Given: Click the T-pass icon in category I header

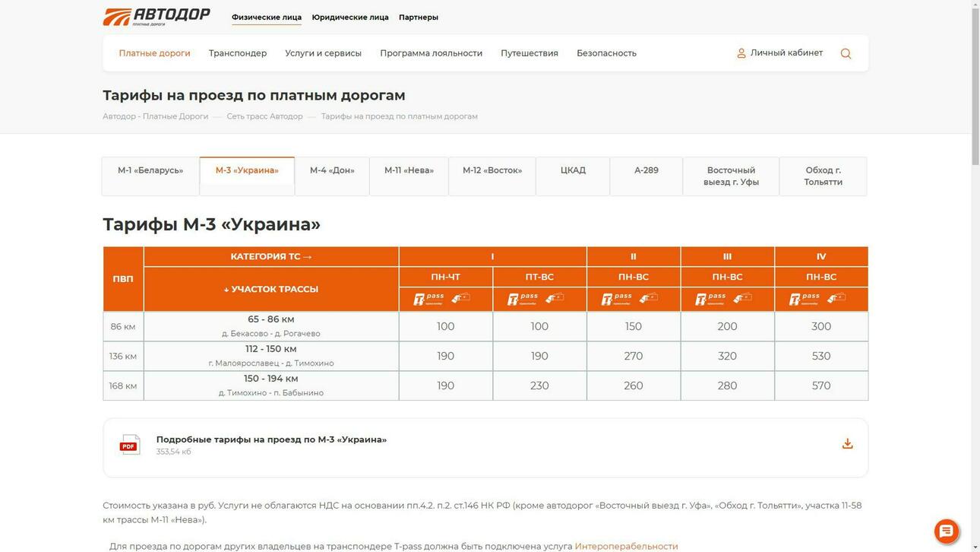Looking at the screenshot, I should (429, 299).
